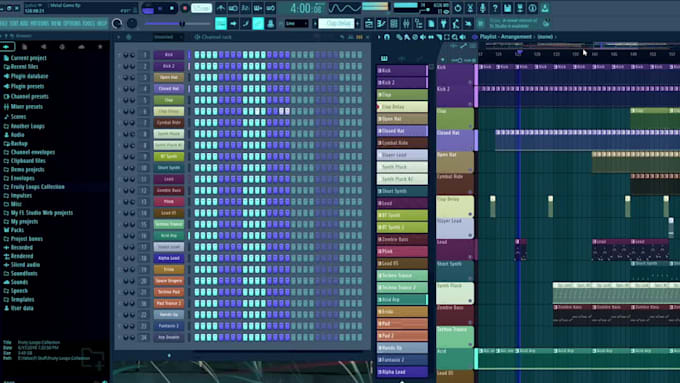The width and height of the screenshot is (680, 383).
Task: Click the scissors one-click recording icon
Action: (470, 8)
